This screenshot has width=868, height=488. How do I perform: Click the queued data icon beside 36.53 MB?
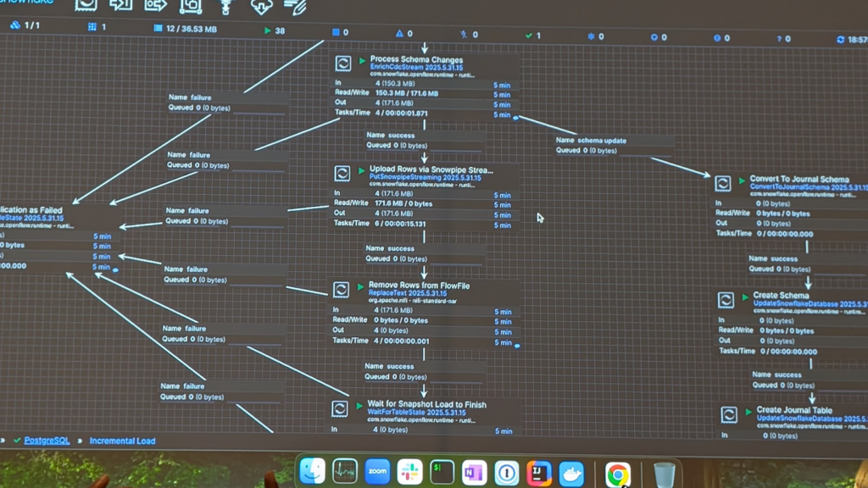(x=159, y=28)
